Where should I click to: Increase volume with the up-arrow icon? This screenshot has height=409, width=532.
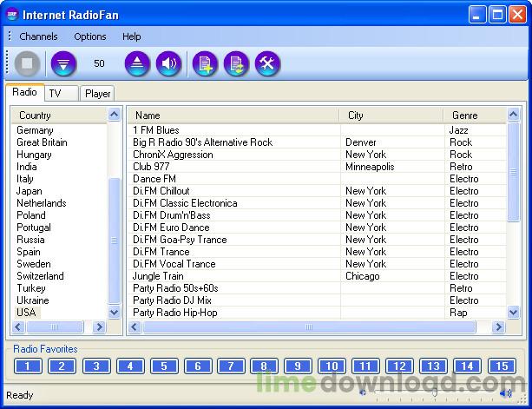[137, 63]
